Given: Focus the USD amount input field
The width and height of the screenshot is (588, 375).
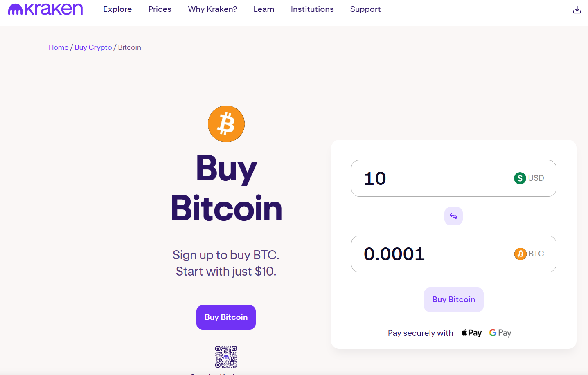Looking at the screenshot, I should (x=454, y=178).
